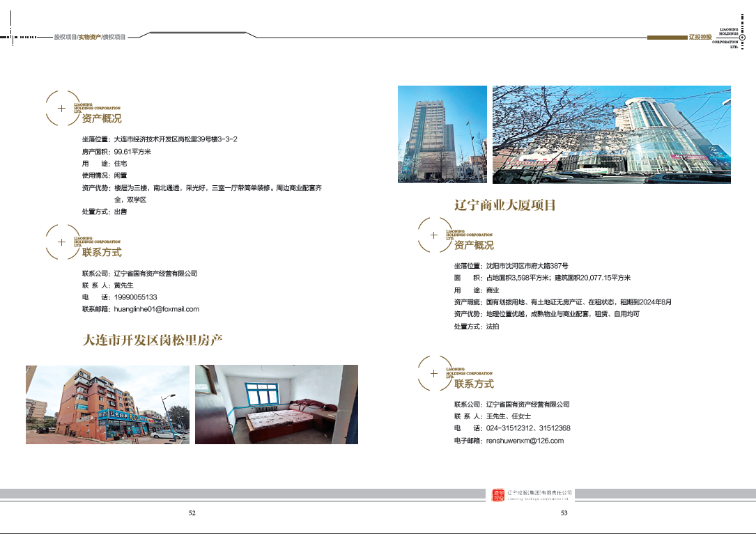Viewport: 756px width, 534px height.
Task: Click the contact name 黄先生
Action: click(124, 285)
